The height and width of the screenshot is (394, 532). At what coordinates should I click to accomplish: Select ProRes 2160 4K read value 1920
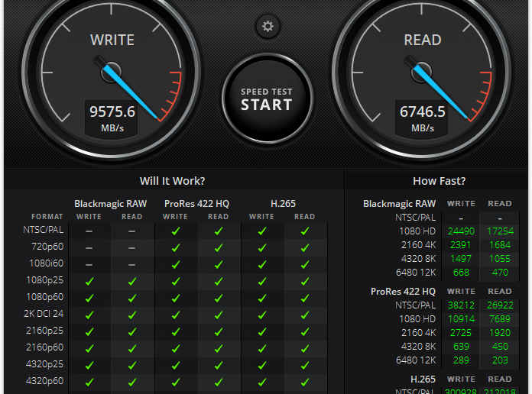coord(500,333)
